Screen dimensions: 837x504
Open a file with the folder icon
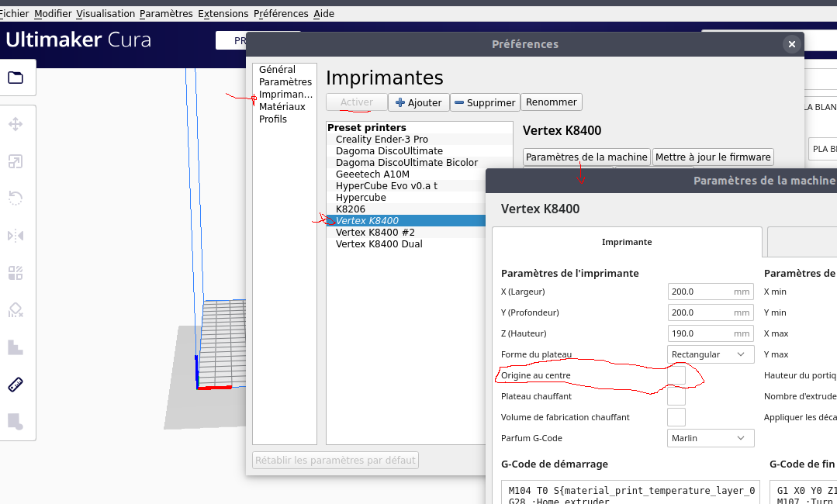16,78
